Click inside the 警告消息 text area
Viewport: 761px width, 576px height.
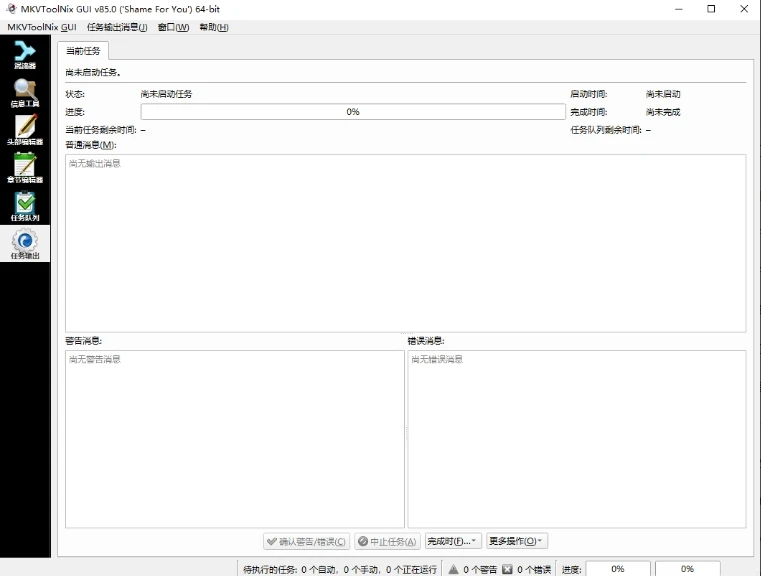235,439
